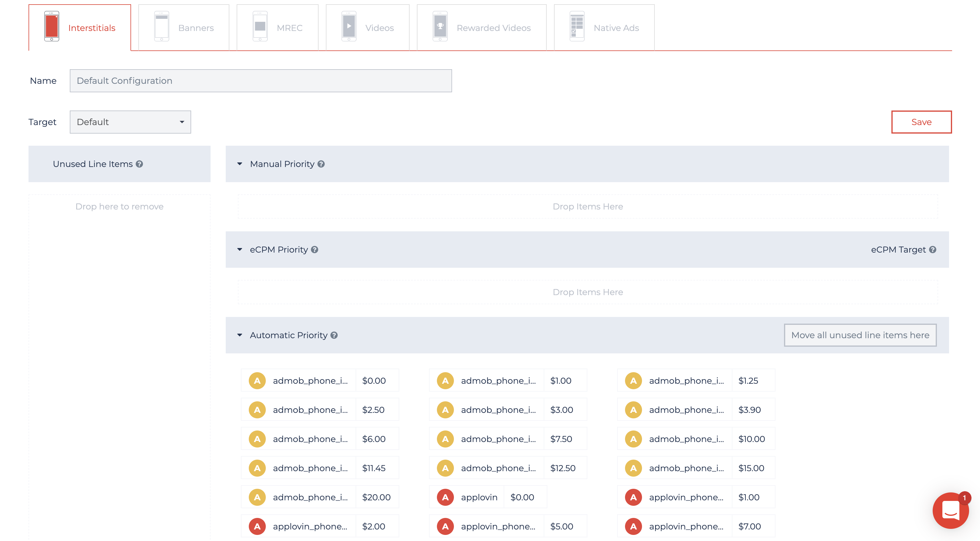Collapse the eCPM Priority section arrow
The width and height of the screenshot is (980, 541).
click(240, 250)
